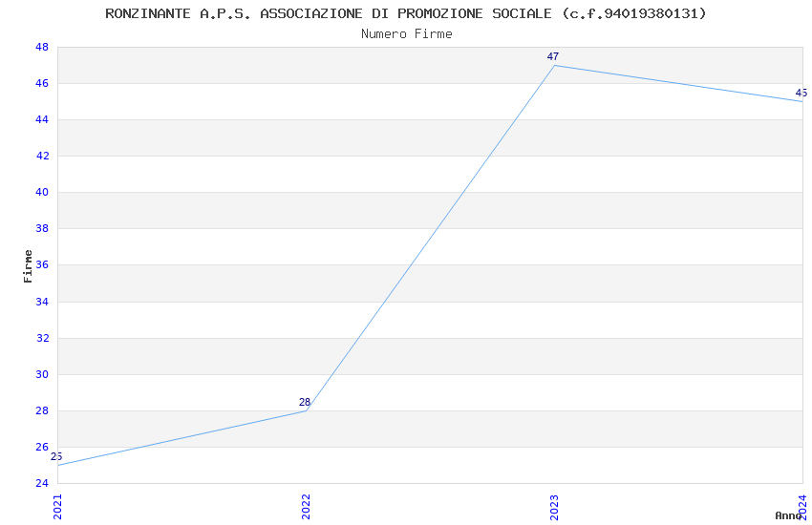Click the chart title RONZINANTE A.P.S.

[x=405, y=14]
